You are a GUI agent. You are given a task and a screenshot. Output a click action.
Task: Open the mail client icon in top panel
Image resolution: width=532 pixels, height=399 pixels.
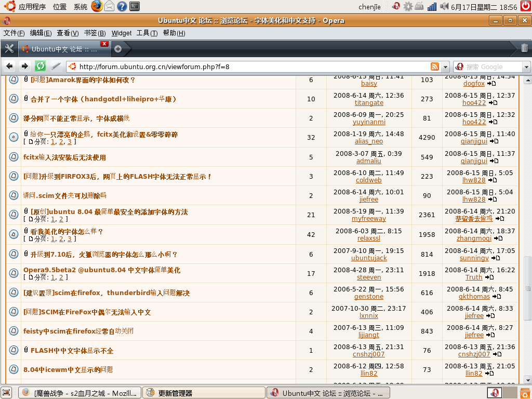(x=109, y=6)
